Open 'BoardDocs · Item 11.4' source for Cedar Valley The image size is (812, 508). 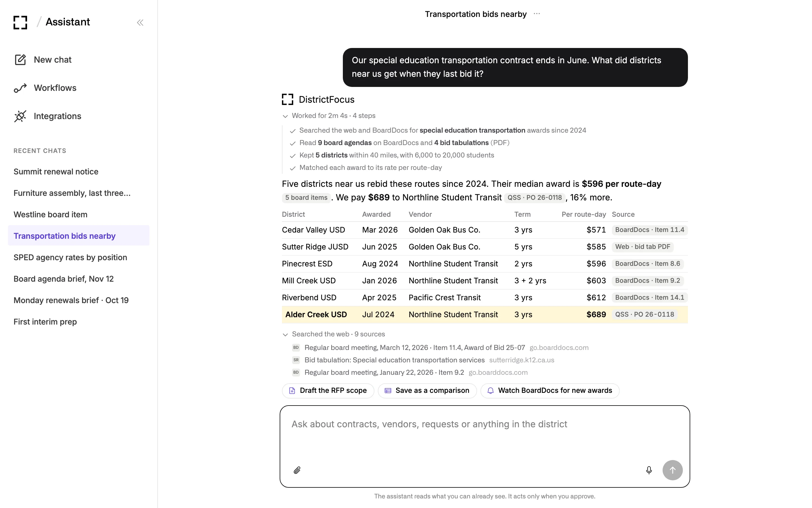pos(650,230)
